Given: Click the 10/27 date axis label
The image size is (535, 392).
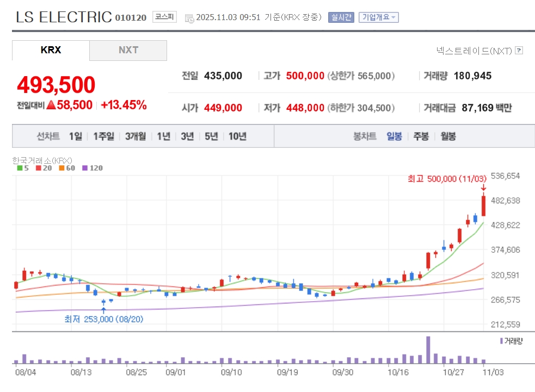Looking at the screenshot, I should [453, 372].
